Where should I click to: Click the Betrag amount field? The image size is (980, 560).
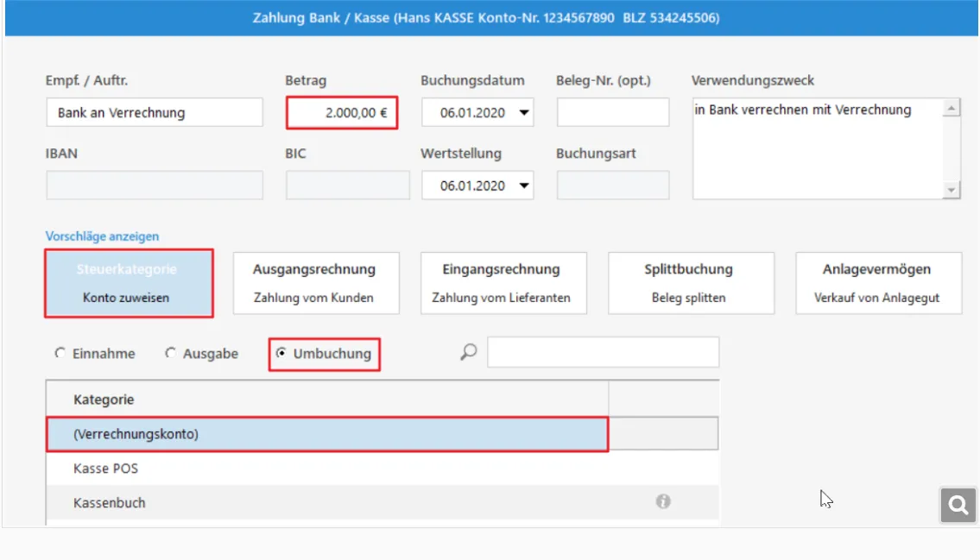click(x=341, y=113)
